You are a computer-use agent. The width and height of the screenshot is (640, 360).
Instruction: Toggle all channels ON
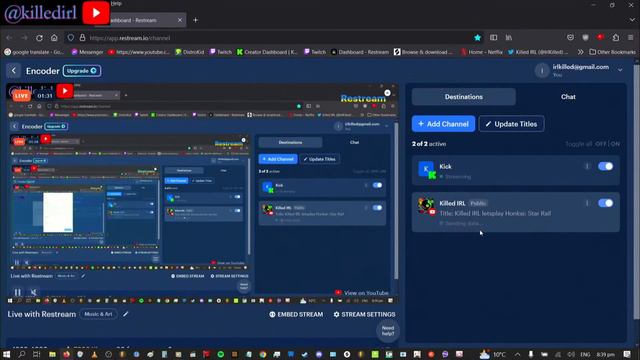click(x=615, y=144)
